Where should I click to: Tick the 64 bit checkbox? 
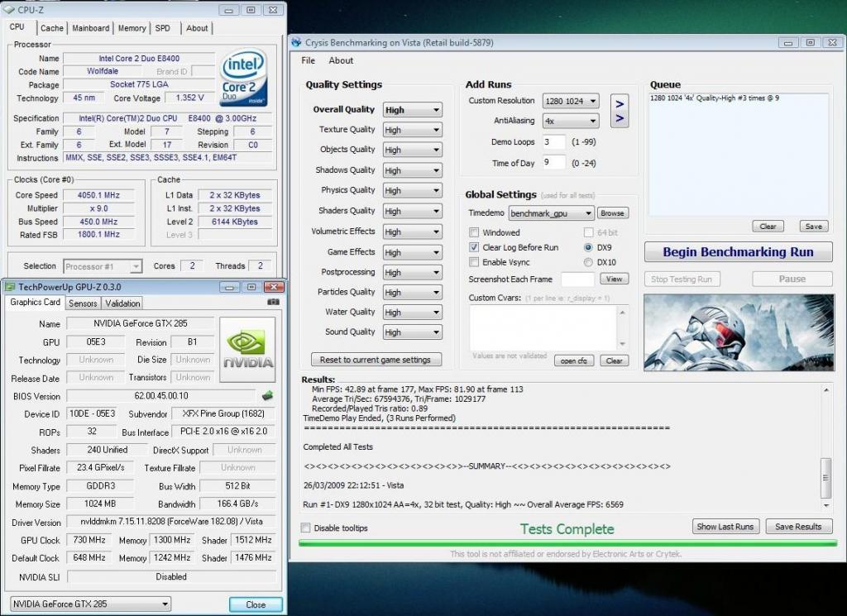point(588,232)
